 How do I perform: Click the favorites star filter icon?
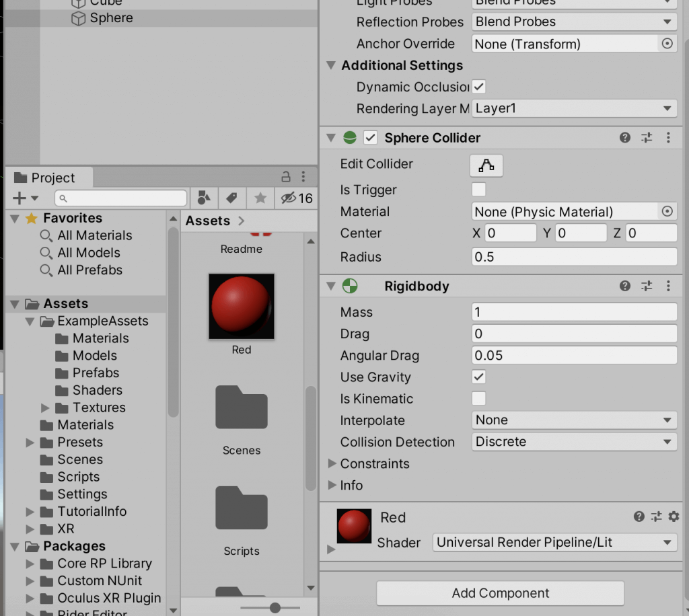click(x=260, y=198)
